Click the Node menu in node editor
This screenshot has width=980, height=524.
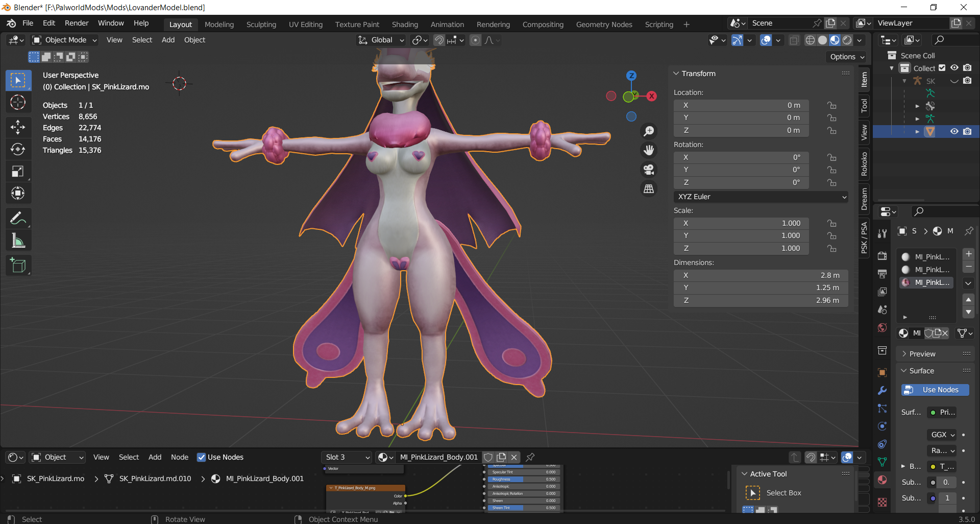[180, 457]
